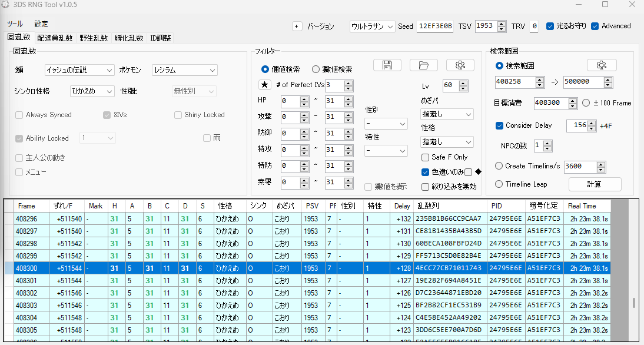644x345 pixels.
Task: Open the 設定 menu
Action: [x=41, y=24]
